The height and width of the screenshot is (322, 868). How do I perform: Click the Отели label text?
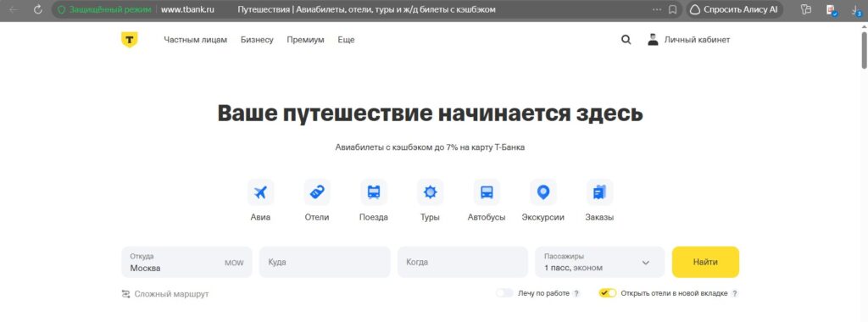pos(317,218)
